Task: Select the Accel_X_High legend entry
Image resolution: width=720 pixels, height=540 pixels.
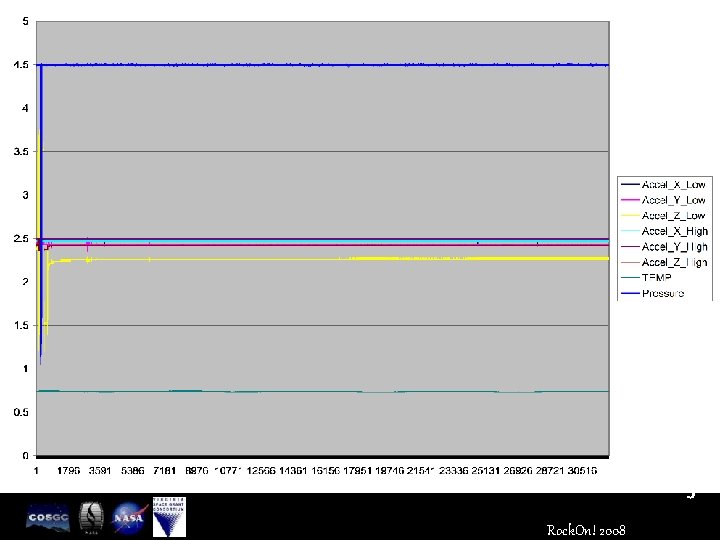Action: [664, 231]
